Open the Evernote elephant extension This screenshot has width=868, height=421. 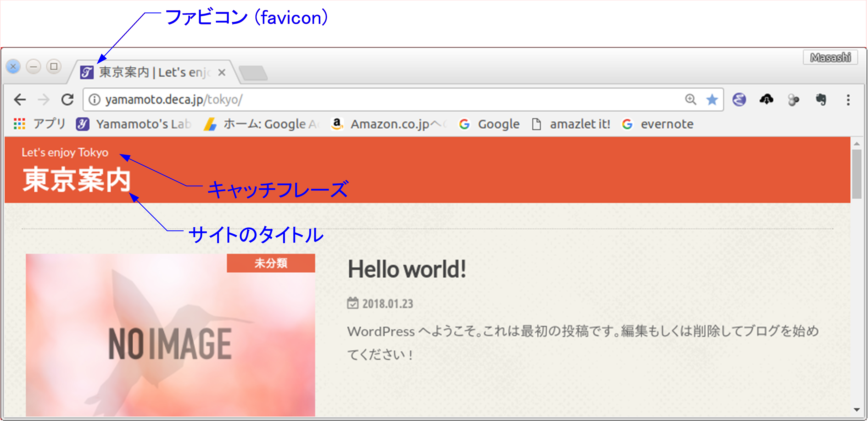pos(821,100)
